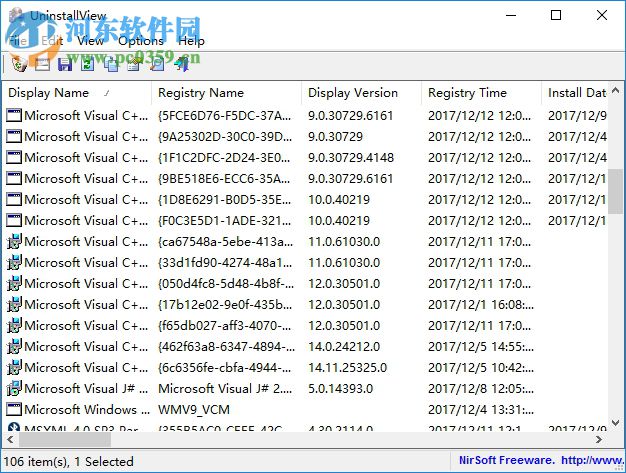Click the WMV9_VCM registry name cell
Screen dimensions: 626x473
(x=194, y=410)
